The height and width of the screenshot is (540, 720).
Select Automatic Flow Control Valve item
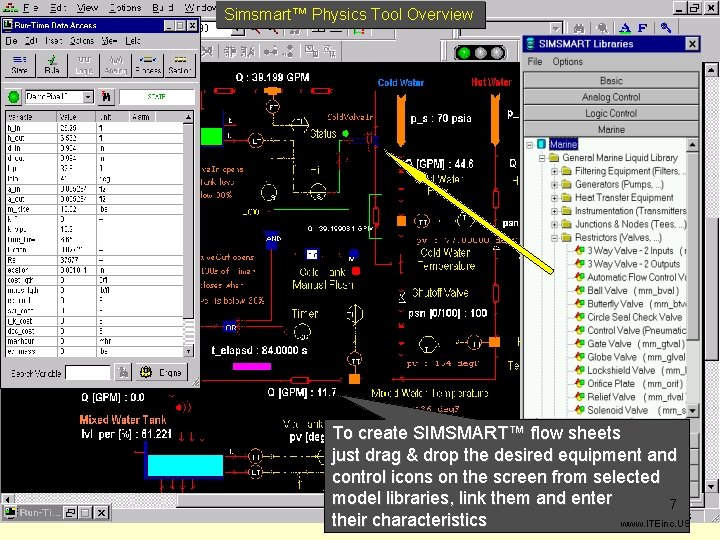[x=630, y=277]
